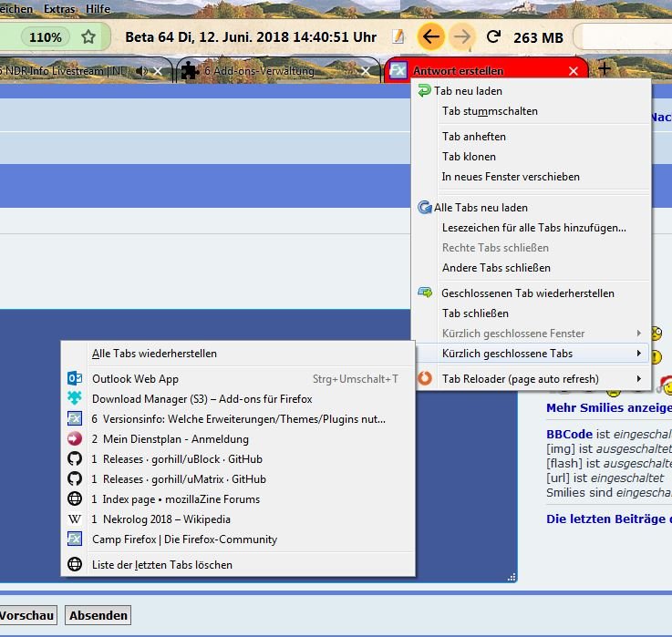Click the bookmark star icon
672x637 pixels.
point(88,37)
